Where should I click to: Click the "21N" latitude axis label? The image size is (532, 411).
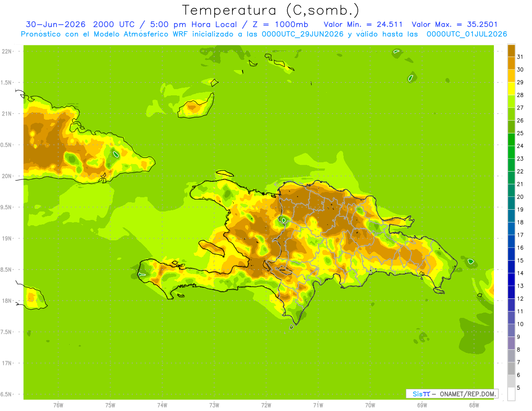[x=7, y=114]
